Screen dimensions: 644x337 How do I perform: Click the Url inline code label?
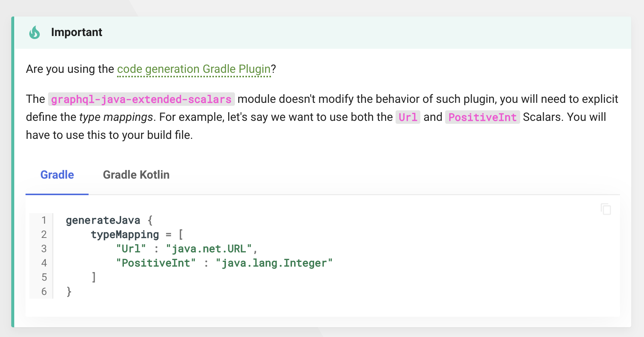[x=408, y=117]
